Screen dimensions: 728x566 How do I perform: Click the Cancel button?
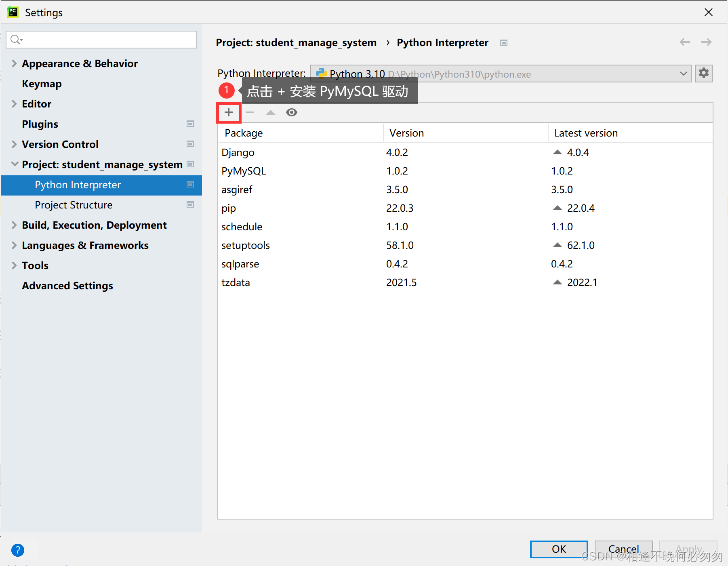(623, 549)
